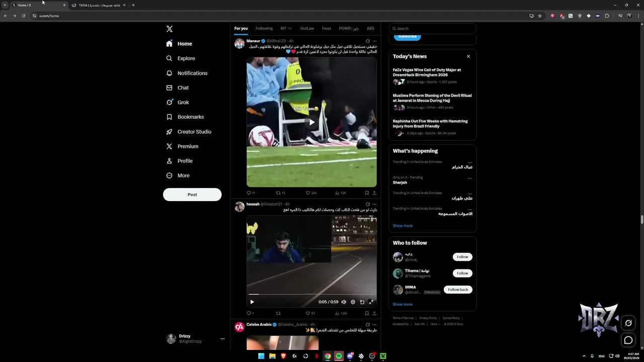Click Show more under What's happening

[403, 226]
